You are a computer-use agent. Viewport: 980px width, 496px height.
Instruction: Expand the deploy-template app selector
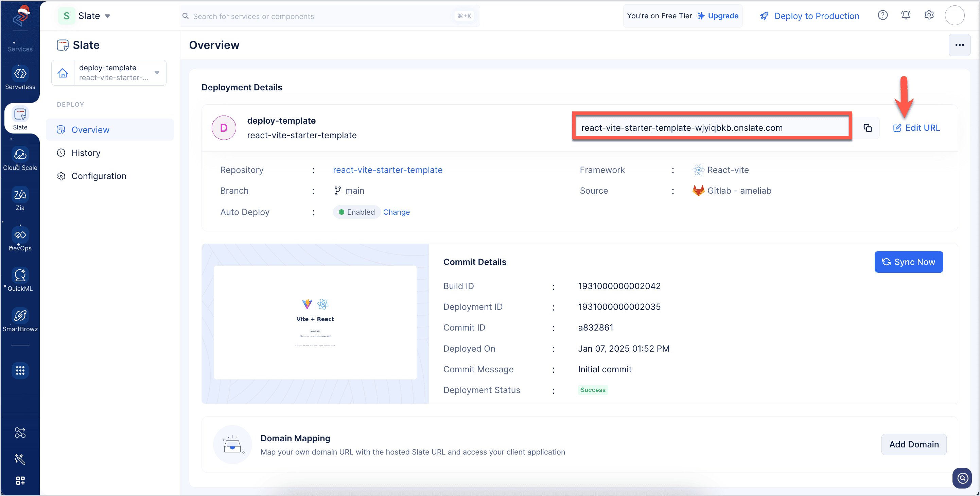[120, 73]
